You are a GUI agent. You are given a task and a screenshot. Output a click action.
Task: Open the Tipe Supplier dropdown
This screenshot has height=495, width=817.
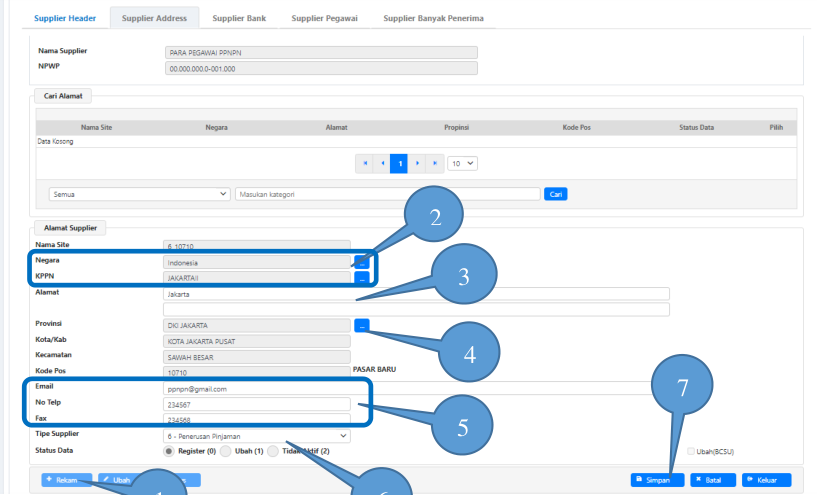point(256,436)
